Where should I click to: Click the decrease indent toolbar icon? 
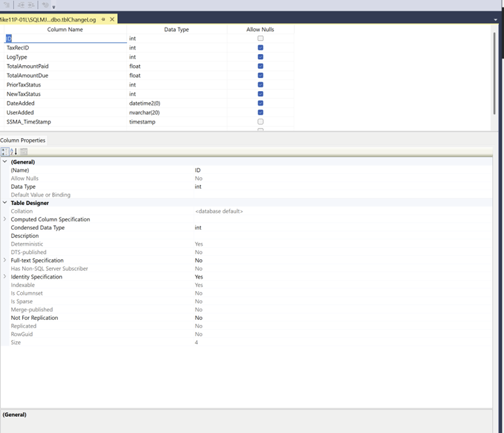[21, 5]
